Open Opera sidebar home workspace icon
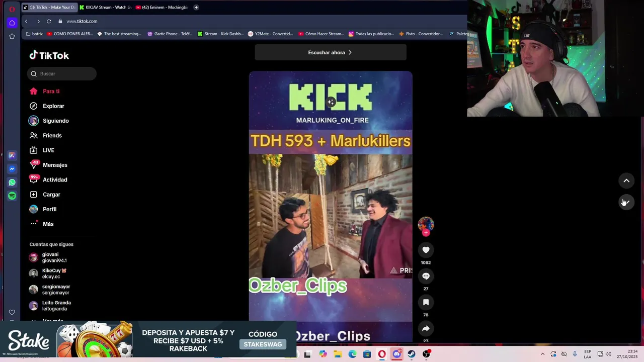 click(12, 23)
